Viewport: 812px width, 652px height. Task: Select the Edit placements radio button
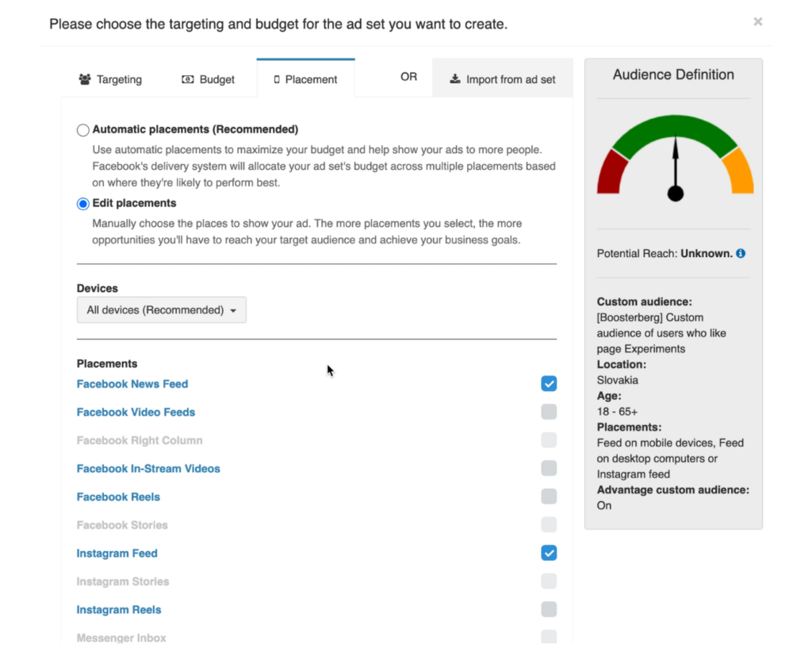[82, 204]
